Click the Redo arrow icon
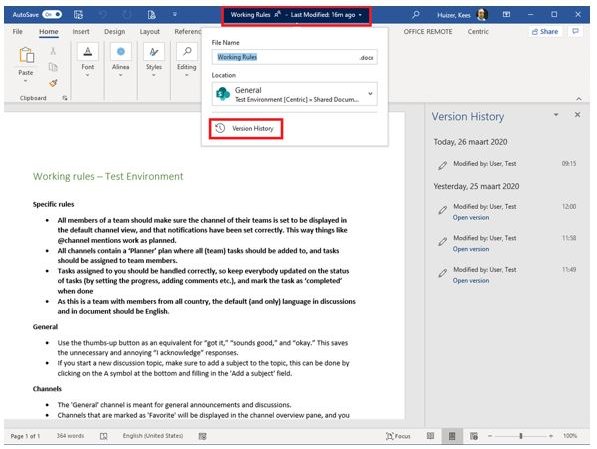This screenshot has height=449, width=597. click(127, 14)
